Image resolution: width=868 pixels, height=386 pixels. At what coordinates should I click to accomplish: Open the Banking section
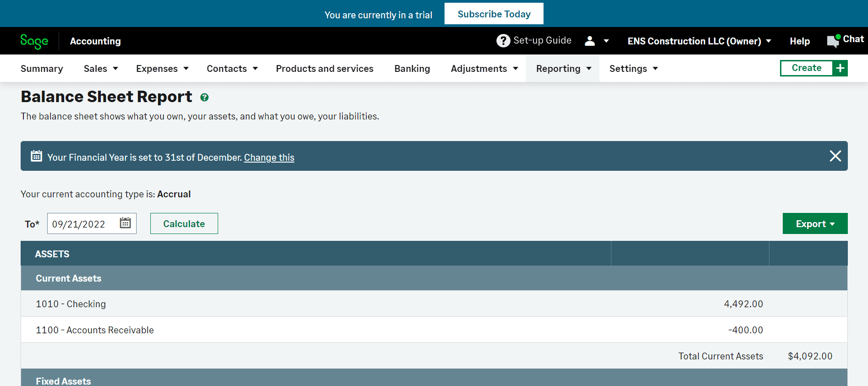pyautogui.click(x=412, y=69)
